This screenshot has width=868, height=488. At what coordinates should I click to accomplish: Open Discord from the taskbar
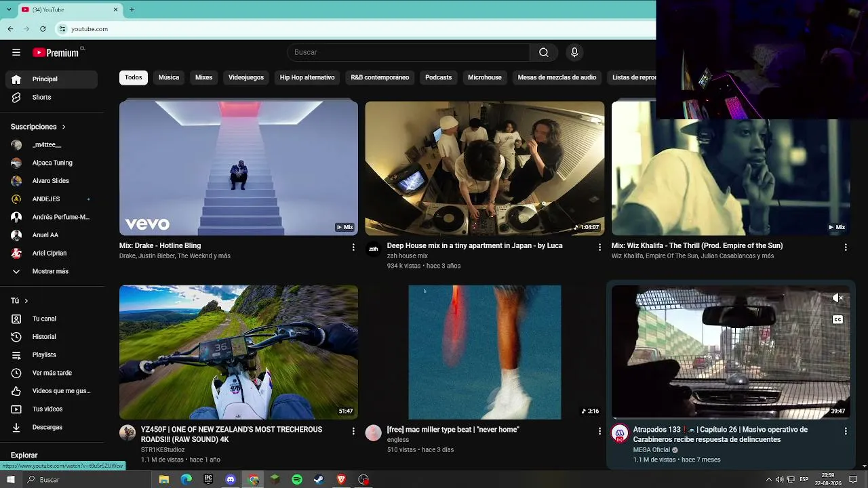[x=231, y=480]
